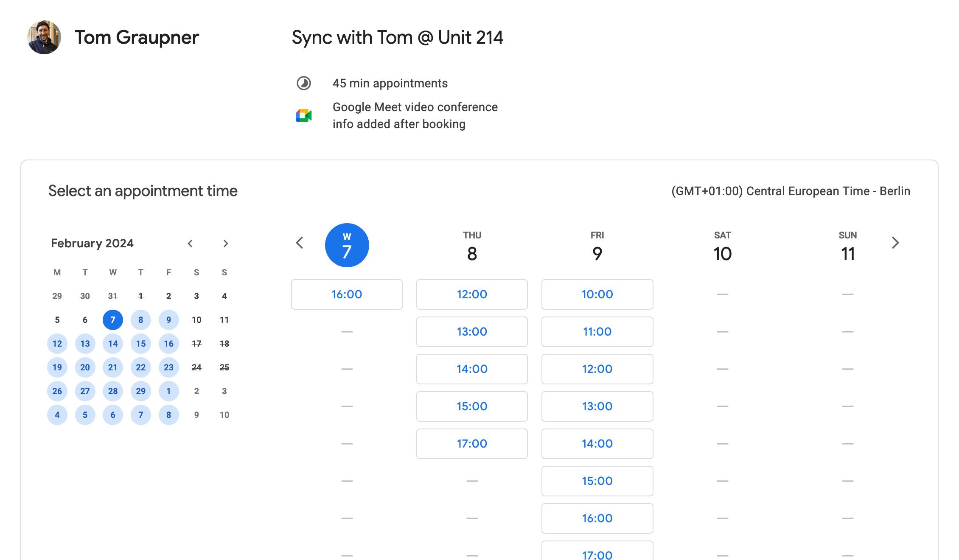Screen dimensions: 959x560
Task: Book the 16:00 slot on Wednesday
Action: coord(347,294)
